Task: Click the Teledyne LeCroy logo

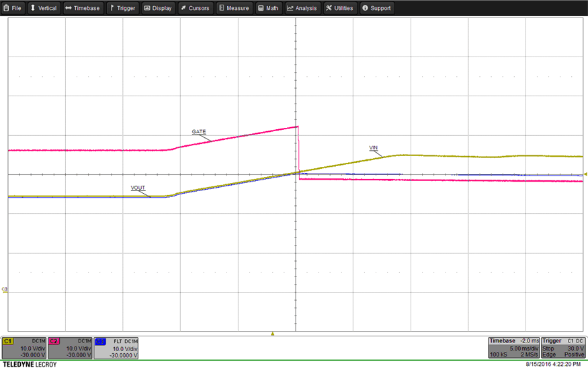Action: (x=30, y=364)
